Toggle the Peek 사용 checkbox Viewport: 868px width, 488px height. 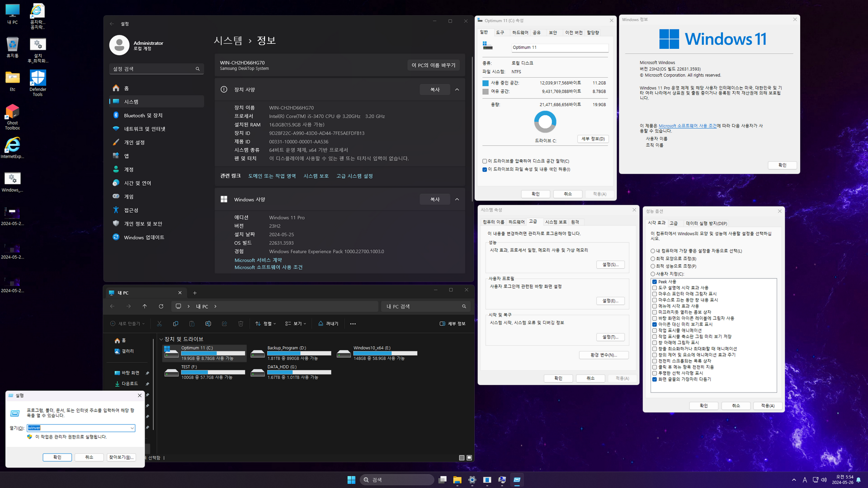point(654,282)
